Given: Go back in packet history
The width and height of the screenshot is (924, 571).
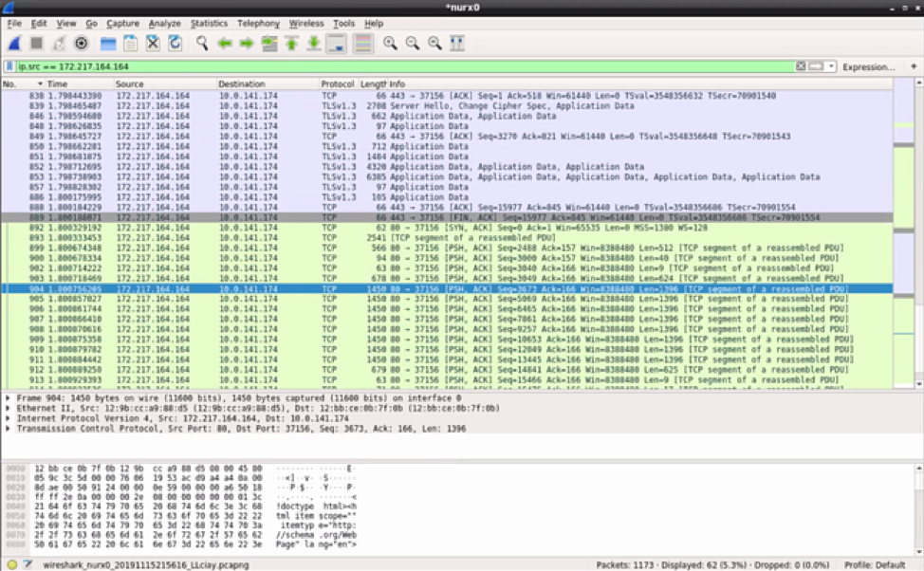Looking at the screenshot, I should point(225,43).
